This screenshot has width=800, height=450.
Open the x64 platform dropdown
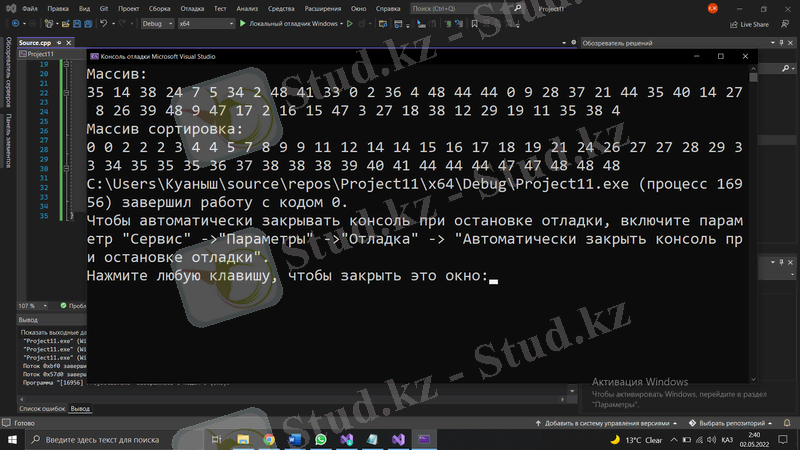206,23
